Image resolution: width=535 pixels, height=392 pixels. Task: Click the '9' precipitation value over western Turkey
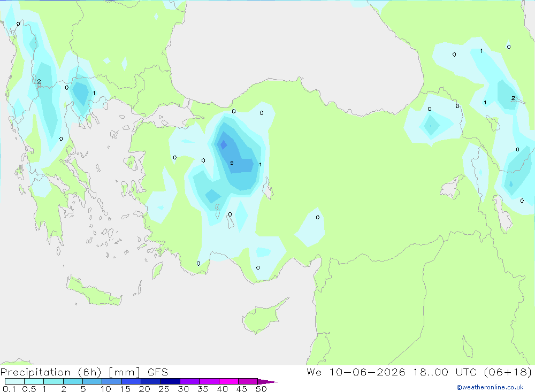pyautogui.click(x=232, y=163)
